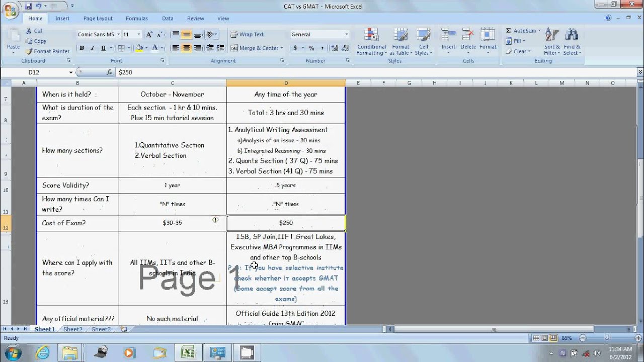644x362 pixels.
Task: Open the Sort & Filter menu
Action: [x=552, y=41]
